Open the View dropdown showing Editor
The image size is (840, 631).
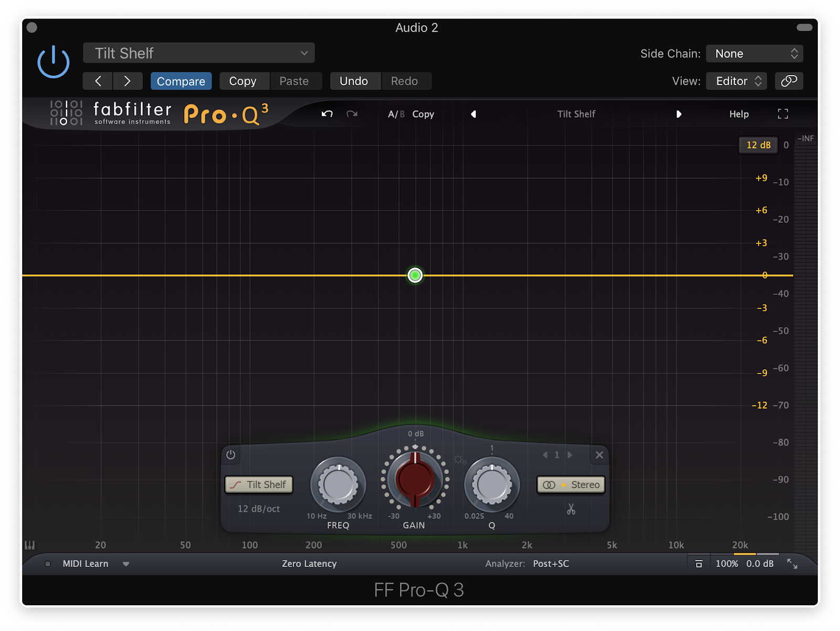coord(737,81)
